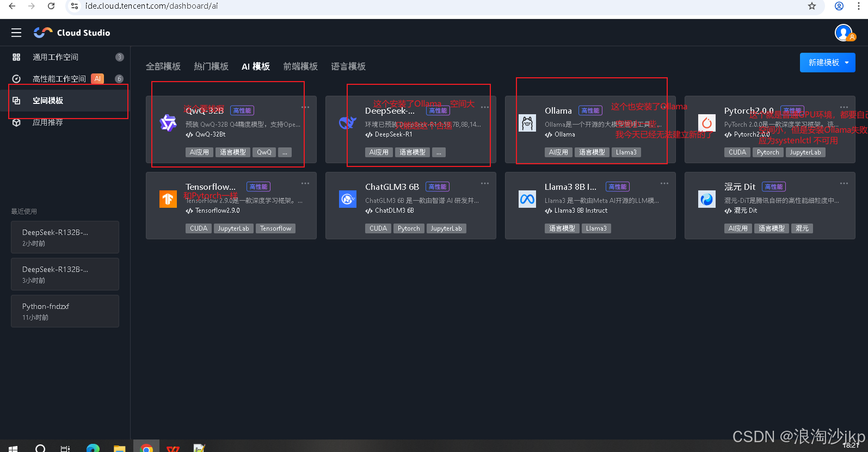This screenshot has width=868, height=452.
Task: Open the user avatar at top right
Action: point(844,33)
